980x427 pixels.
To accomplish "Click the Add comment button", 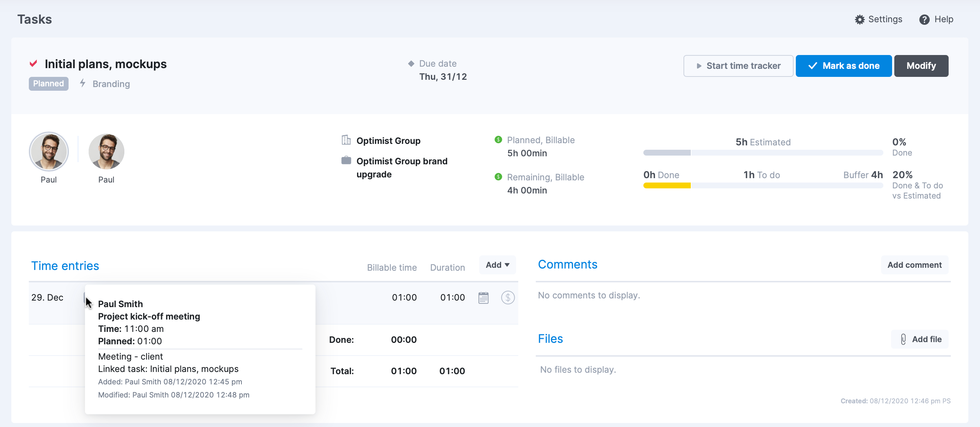I will pos(914,265).
